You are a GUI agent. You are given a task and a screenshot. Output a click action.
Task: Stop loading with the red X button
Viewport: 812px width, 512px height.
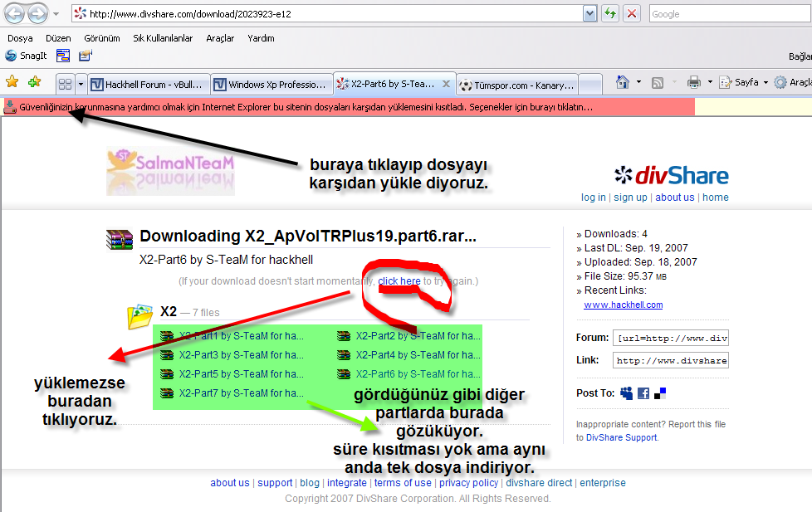[x=632, y=13]
